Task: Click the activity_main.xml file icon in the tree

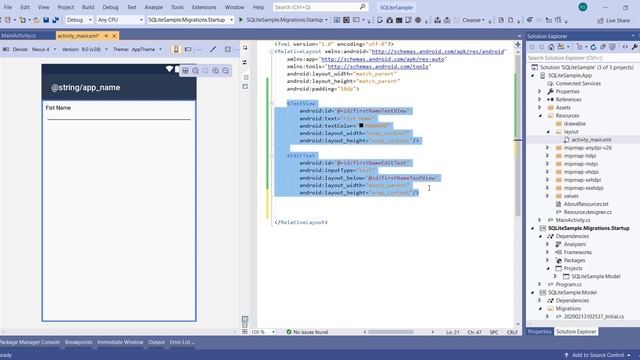Action: 567,140
